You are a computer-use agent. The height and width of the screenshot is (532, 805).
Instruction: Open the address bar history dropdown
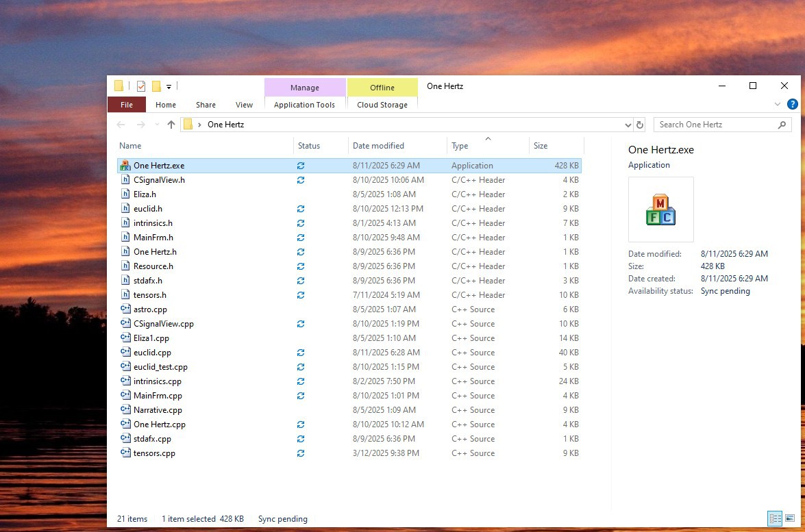coord(628,125)
